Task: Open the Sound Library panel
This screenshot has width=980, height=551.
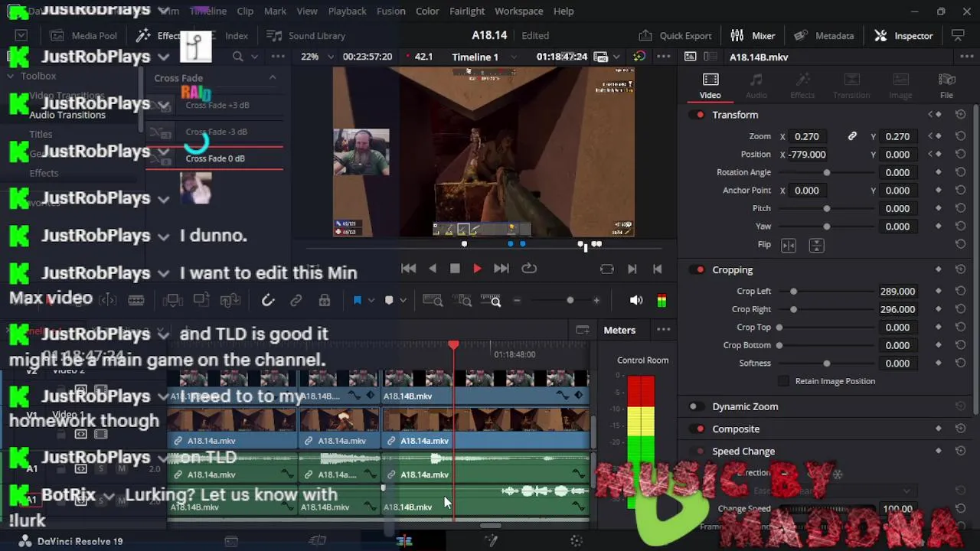Action: (305, 35)
